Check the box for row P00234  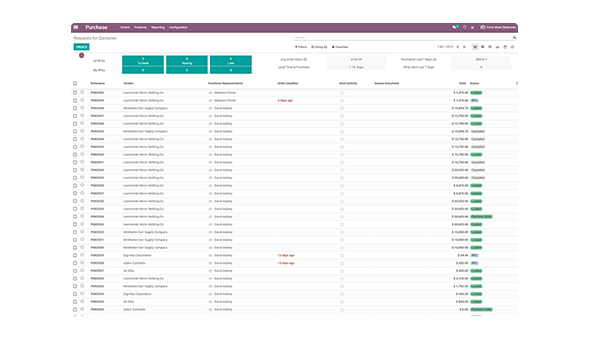[x=75, y=217]
